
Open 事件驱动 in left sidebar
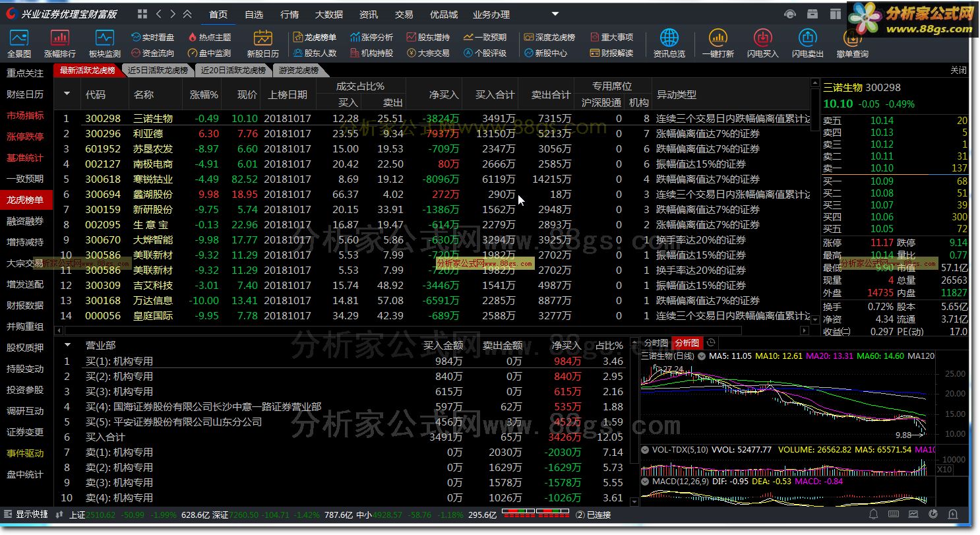click(x=25, y=453)
